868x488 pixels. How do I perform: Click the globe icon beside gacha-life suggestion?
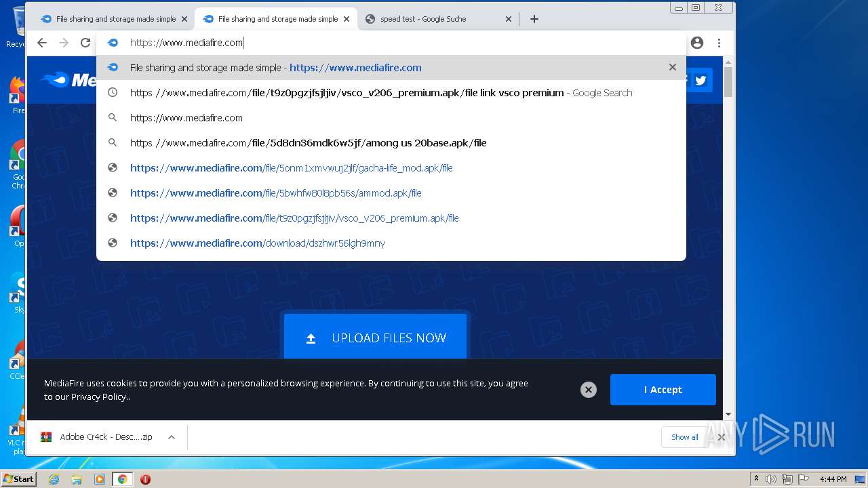113,167
